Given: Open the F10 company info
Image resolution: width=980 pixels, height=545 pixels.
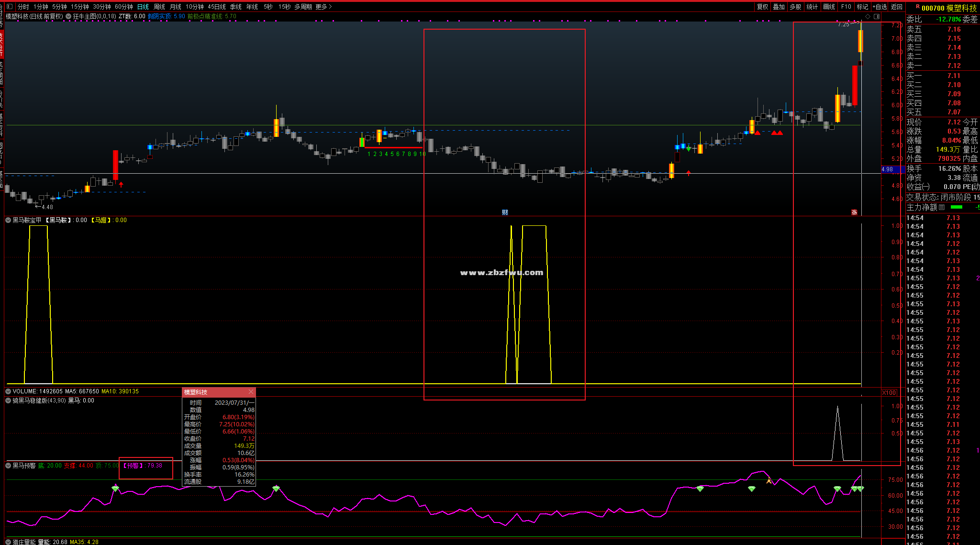Looking at the screenshot, I should click(x=846, y=7).
